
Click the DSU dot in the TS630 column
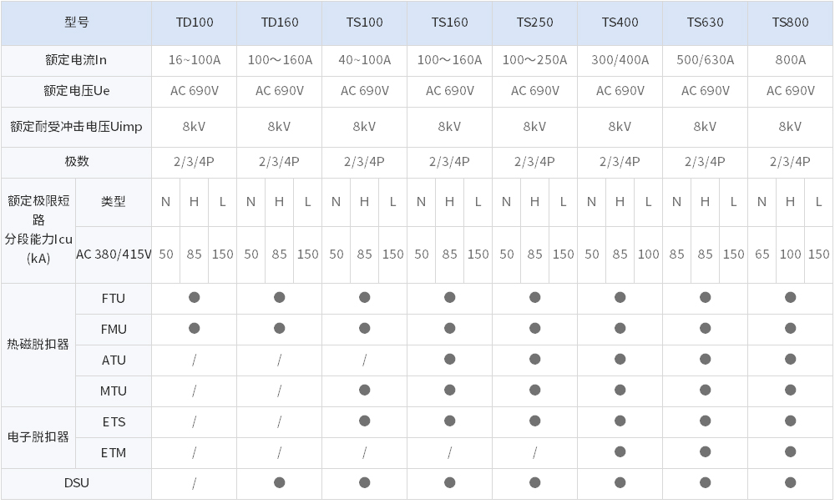click(x=706, y=482)
